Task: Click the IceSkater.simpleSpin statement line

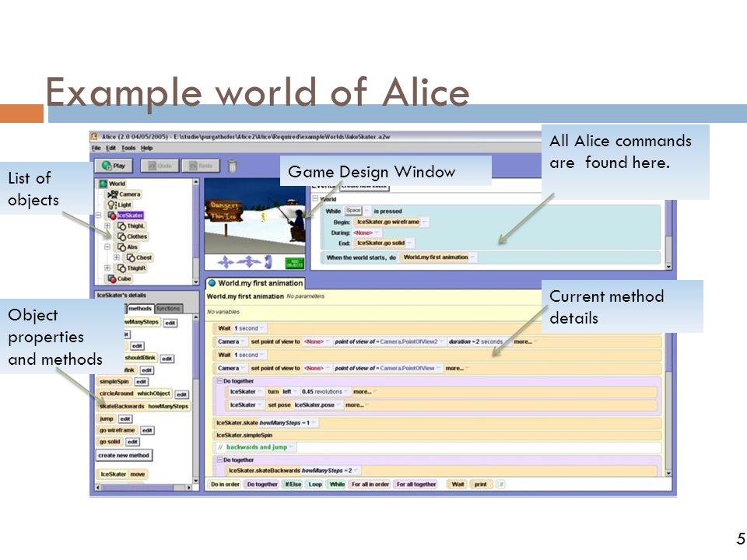Action: click(x=436, y=436)
